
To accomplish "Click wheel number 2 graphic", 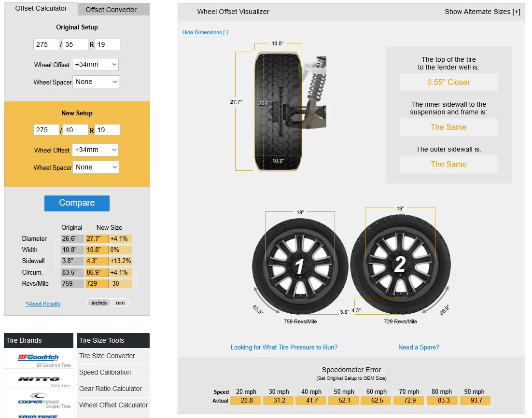I will [401, 265].
